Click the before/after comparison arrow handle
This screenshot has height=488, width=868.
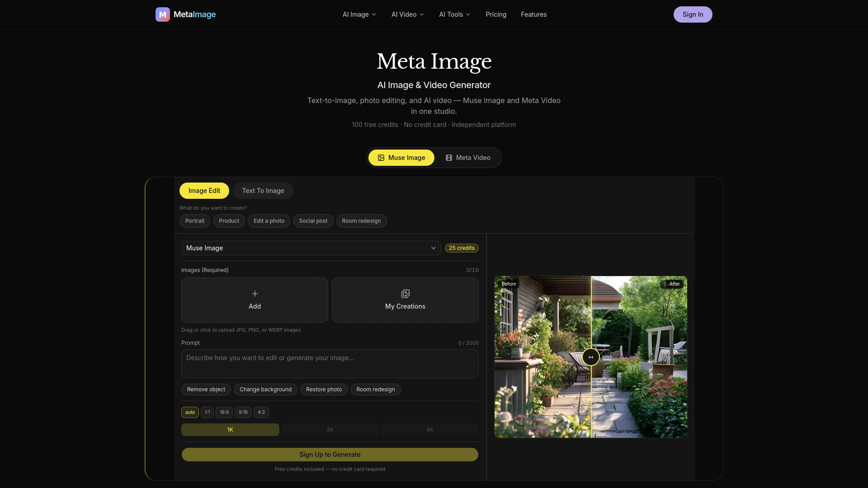tap(591, 357)
